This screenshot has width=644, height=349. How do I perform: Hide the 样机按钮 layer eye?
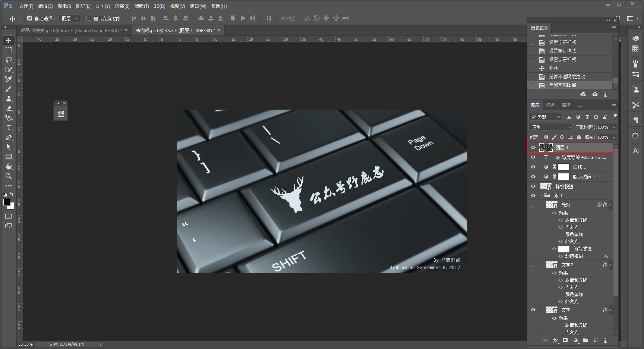[533, 186]
